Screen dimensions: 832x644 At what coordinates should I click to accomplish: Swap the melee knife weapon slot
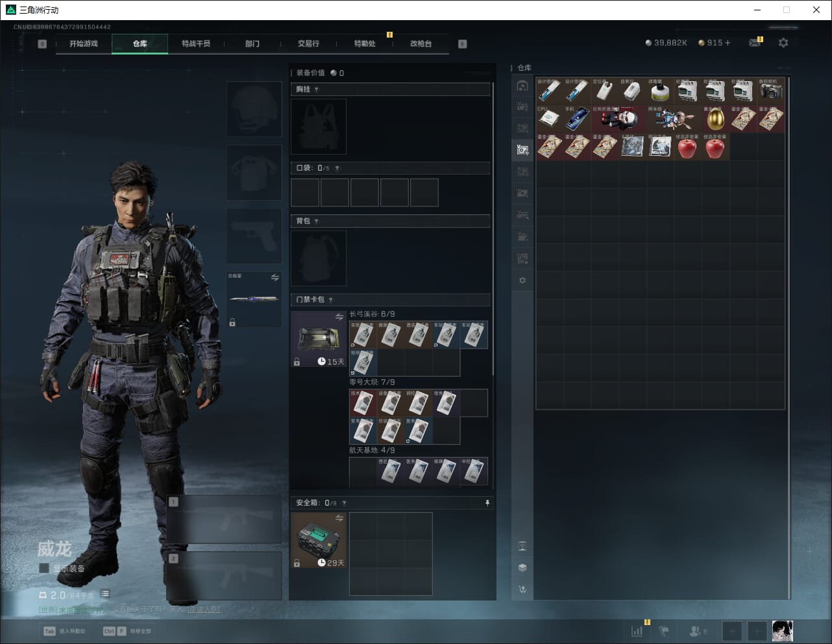(275, 278)
